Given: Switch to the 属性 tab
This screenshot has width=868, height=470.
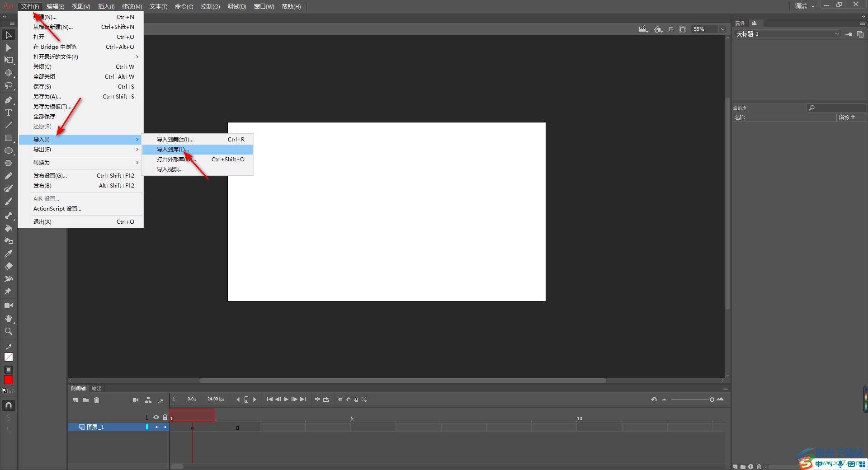Looking at the screenshot, I should pyautogui.click(x=740, y=23).
